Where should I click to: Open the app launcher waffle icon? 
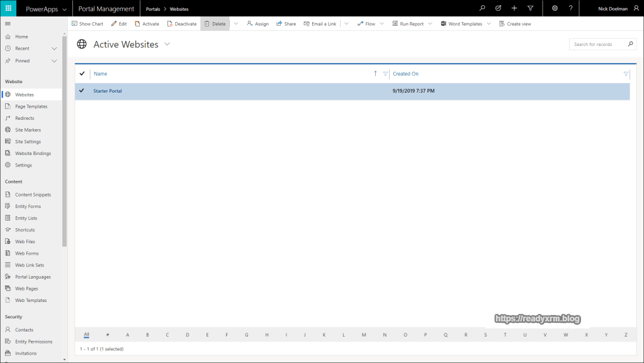[8, 8]
